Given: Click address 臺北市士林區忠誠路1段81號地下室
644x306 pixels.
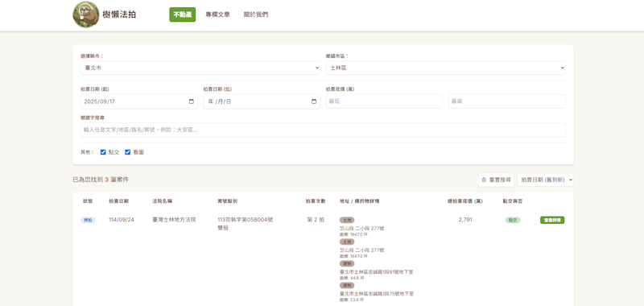Looking at the screenshot, I should (377, 272).
